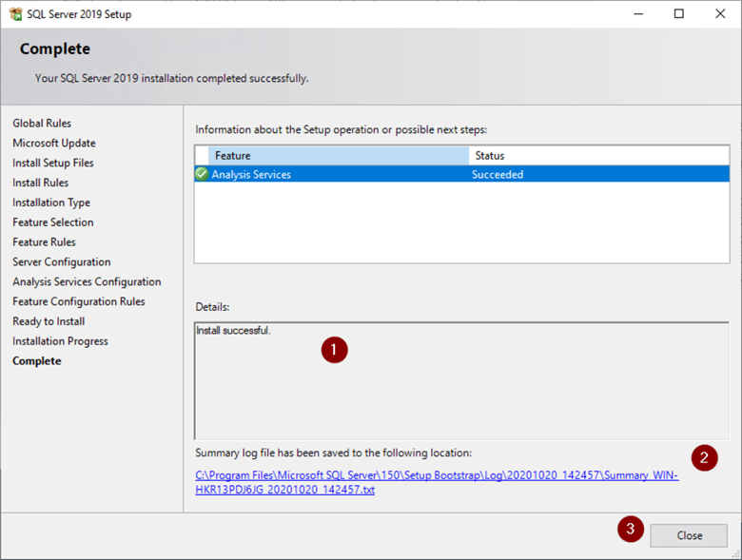Click the Close button to finish setup
This screenshot has width=742, height=560.
689,535
